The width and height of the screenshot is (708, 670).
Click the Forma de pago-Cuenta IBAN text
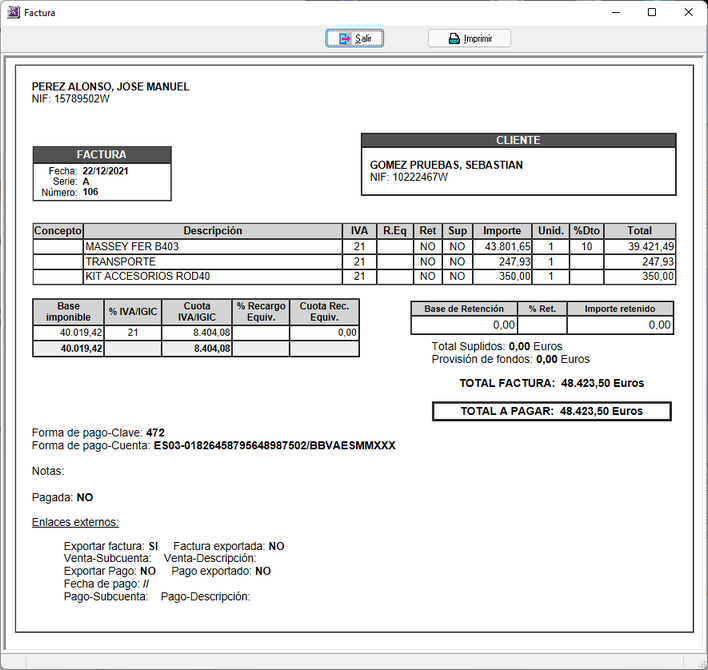274,446
